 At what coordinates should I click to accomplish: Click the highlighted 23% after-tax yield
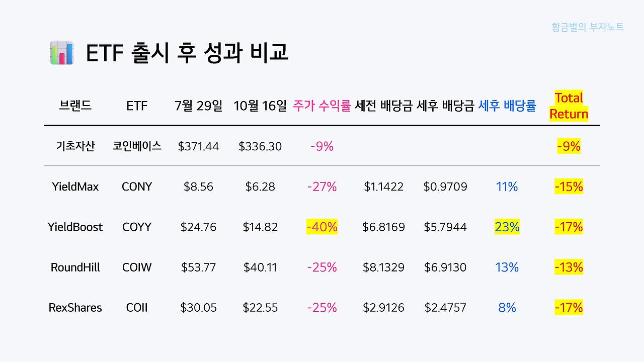tap(507, 227)
